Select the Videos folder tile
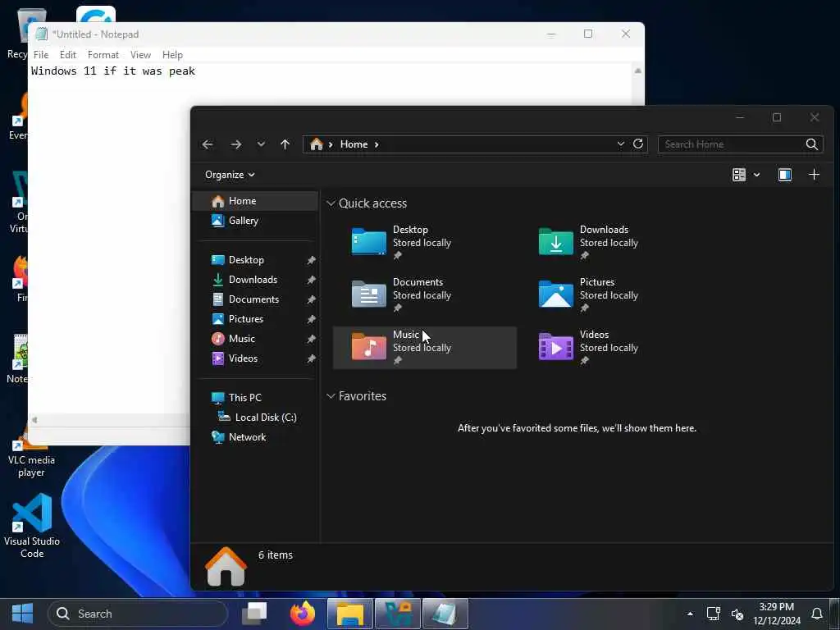 tap(612, 348)
